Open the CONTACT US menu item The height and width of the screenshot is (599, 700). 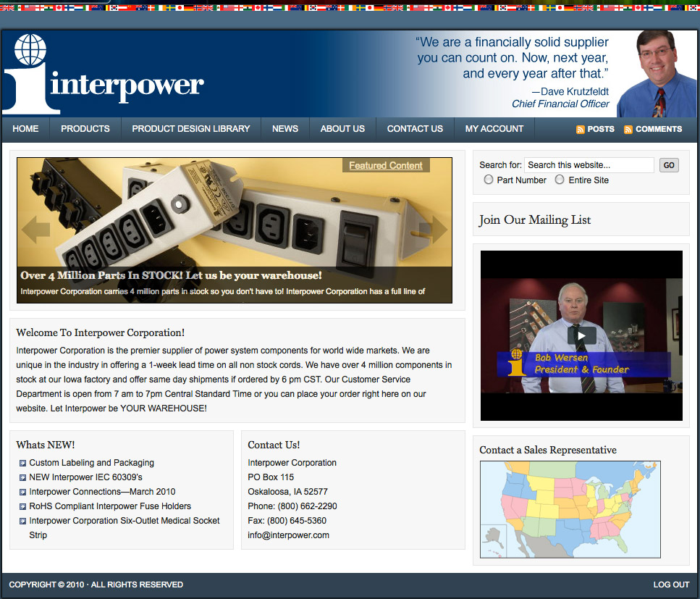tap(416, 129)
